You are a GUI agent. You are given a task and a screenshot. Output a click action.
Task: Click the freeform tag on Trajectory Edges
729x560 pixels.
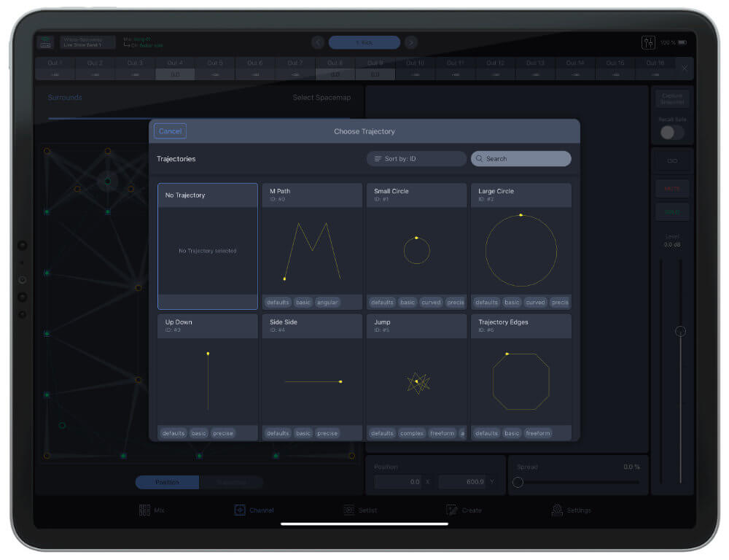point(537,433)
